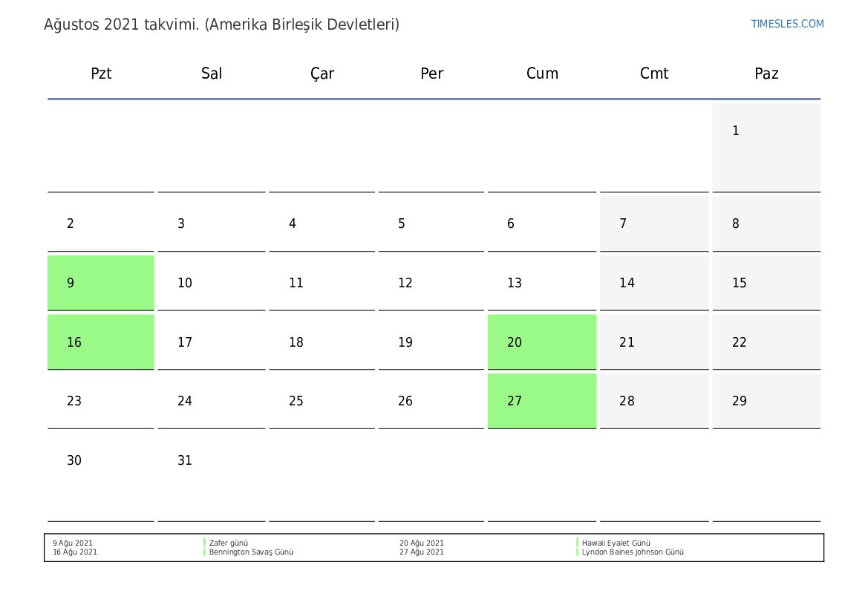
Task: Open Bennington Savaş Günü legend label
Action: click(251, 552)
